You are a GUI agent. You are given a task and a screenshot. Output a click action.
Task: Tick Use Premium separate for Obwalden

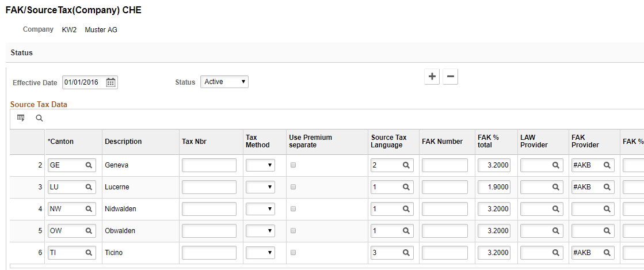pyautogui.click(x=293, y=230)
